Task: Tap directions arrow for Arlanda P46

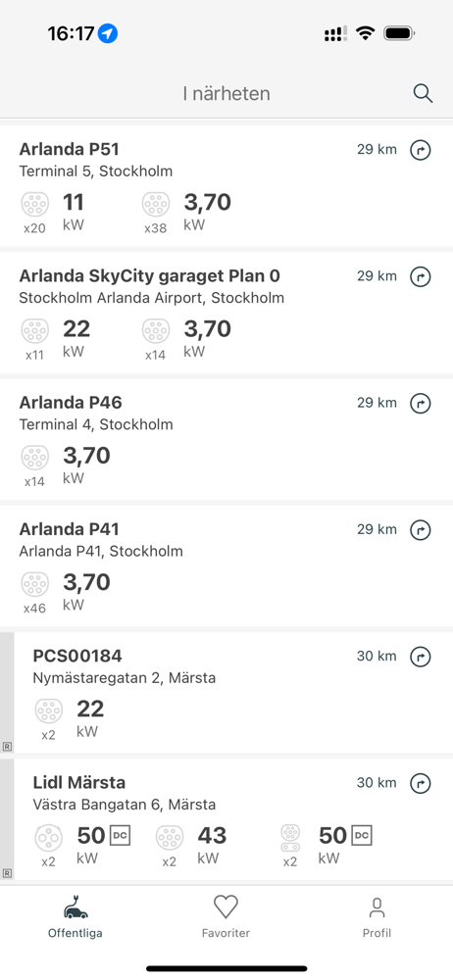Action: (x=421, y=403)
